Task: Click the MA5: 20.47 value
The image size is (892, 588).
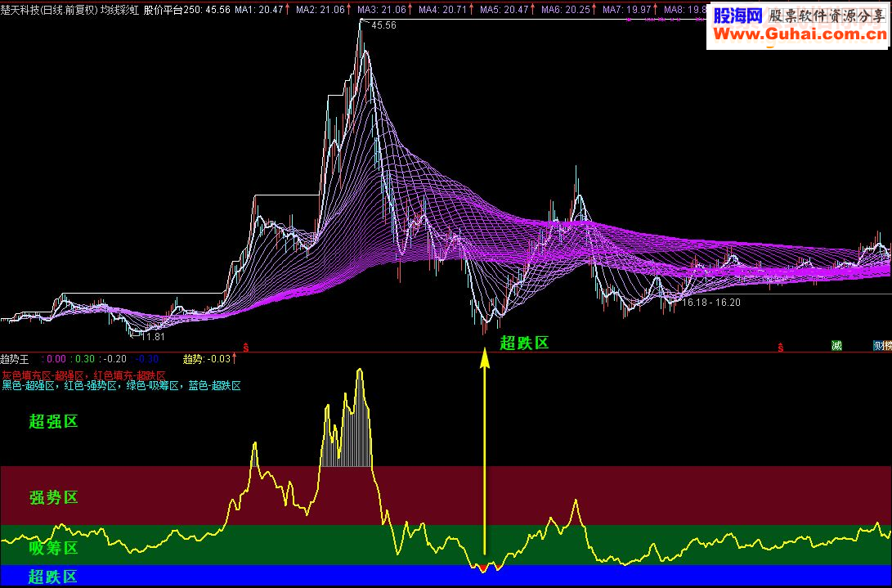Action: [x=504, y=10]
